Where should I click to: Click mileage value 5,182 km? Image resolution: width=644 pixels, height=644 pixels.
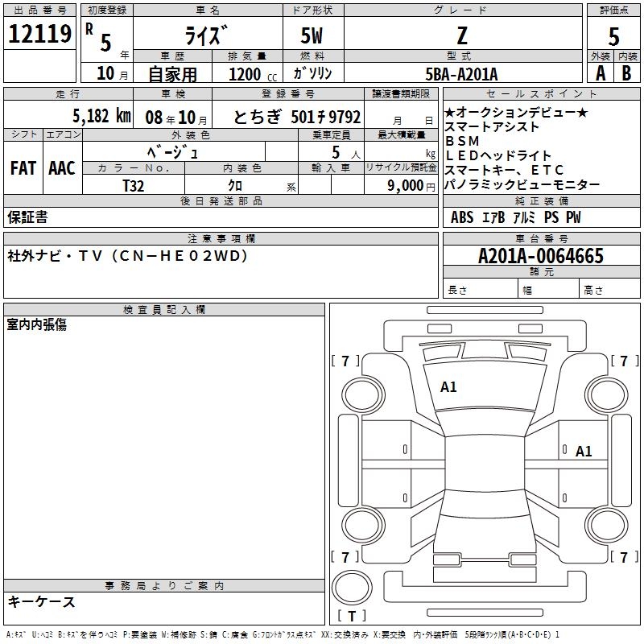click(x=101, y=116)
